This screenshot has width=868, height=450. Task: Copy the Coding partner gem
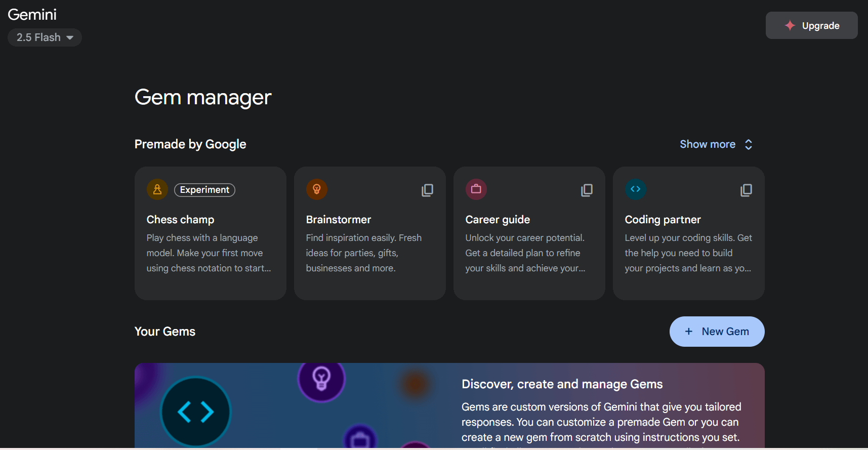(746, 190)
